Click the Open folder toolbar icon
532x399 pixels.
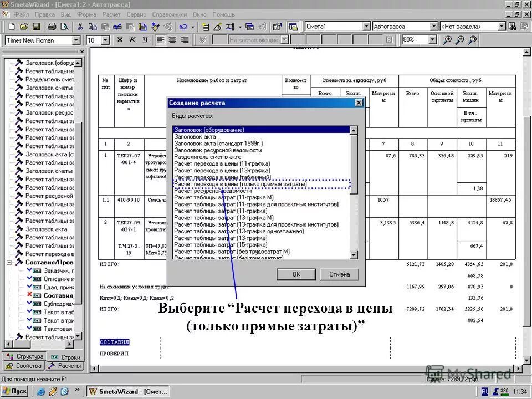tap(24, 27)
